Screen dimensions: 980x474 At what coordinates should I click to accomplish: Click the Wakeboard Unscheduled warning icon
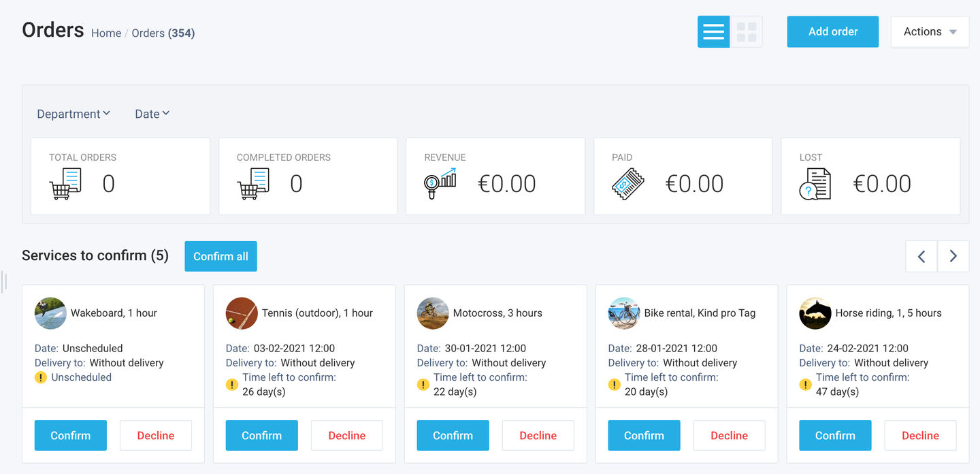[x=41, y=377]
